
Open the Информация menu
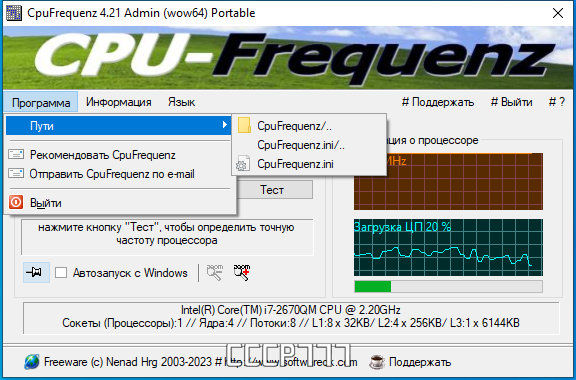click(x=119, y=102)
